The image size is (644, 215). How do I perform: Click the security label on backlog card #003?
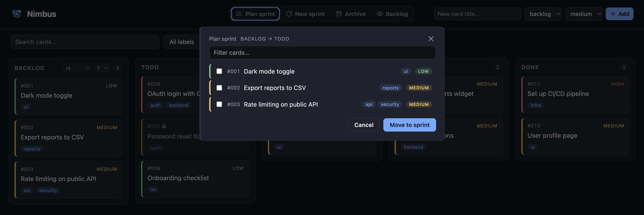coord(48,190)
